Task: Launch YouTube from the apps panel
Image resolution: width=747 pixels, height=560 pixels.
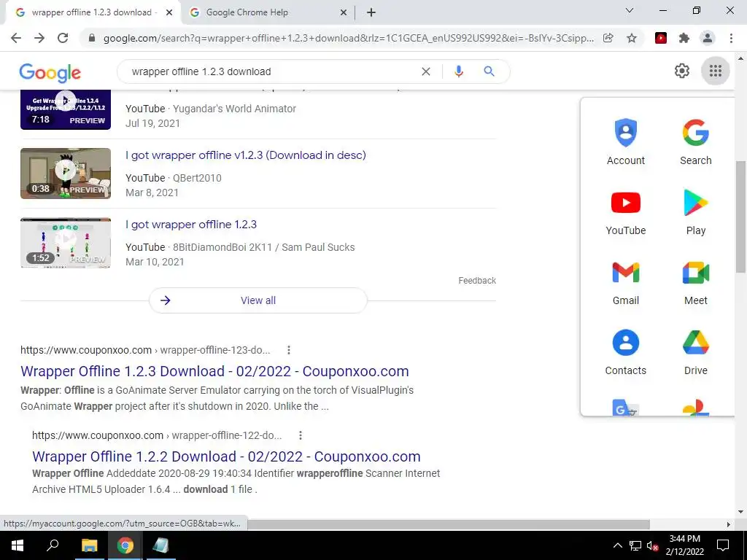Action: [625, 212]
